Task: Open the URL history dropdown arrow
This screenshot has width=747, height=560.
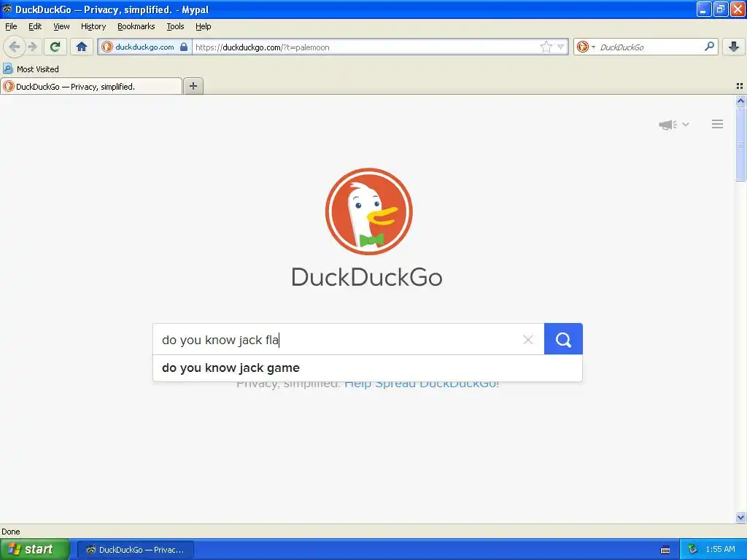Action: [561, 47]
